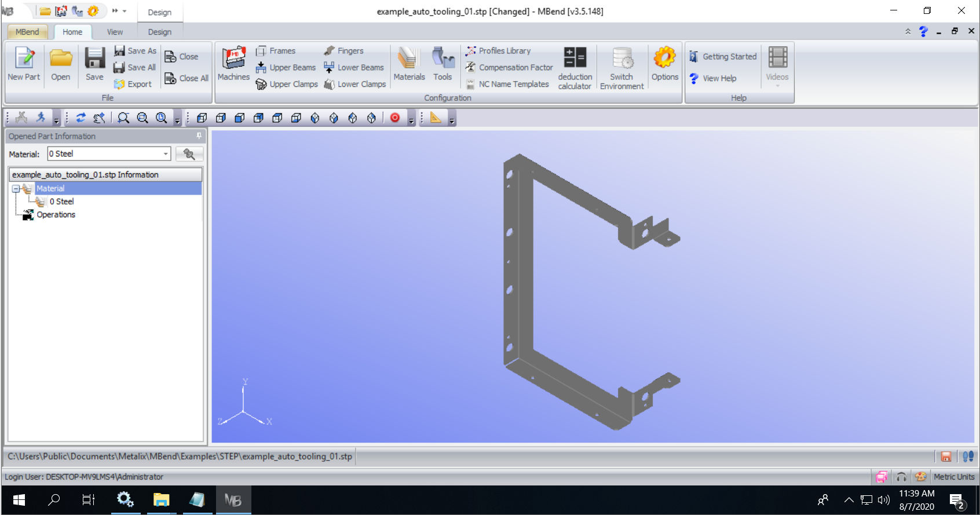Switch to the View ribbon tab

pos(115,32)
